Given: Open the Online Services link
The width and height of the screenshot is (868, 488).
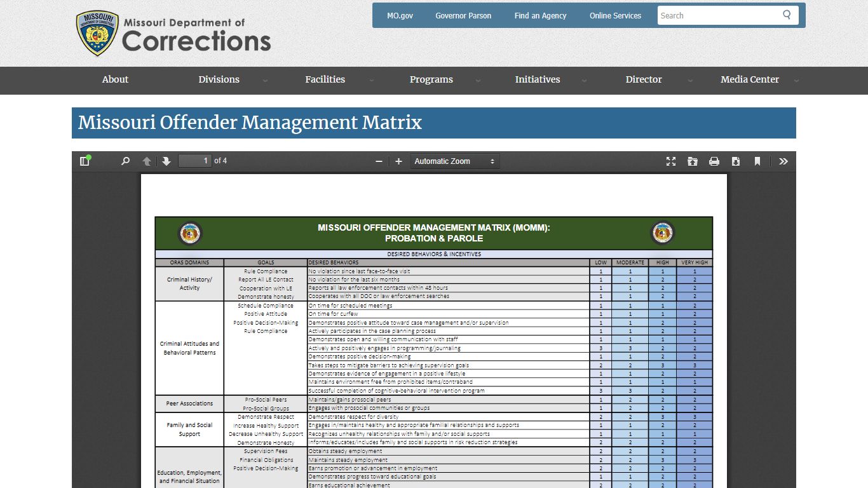Looking at the screenshot, I should (615, 15).
